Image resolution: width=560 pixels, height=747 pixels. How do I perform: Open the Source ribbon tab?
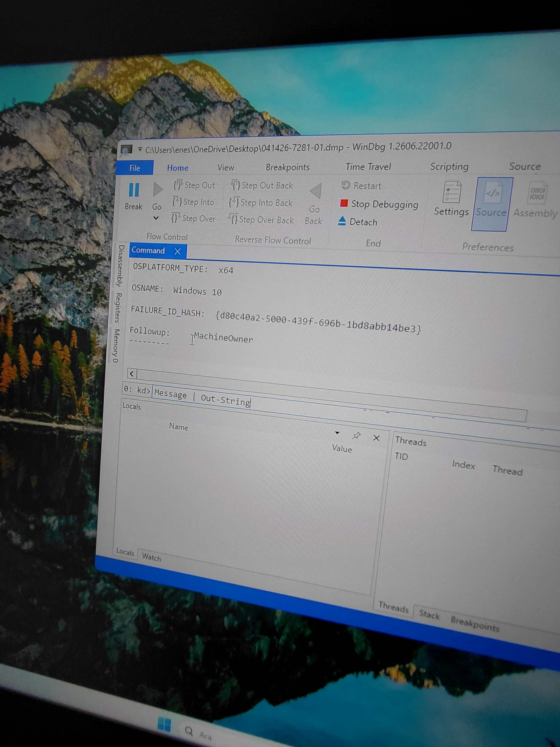coord(525,166)
